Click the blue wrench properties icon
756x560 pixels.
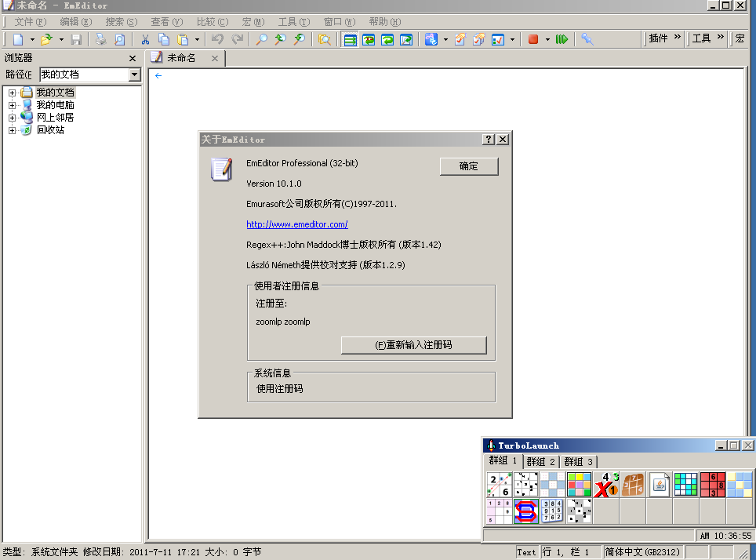(587, 39)
